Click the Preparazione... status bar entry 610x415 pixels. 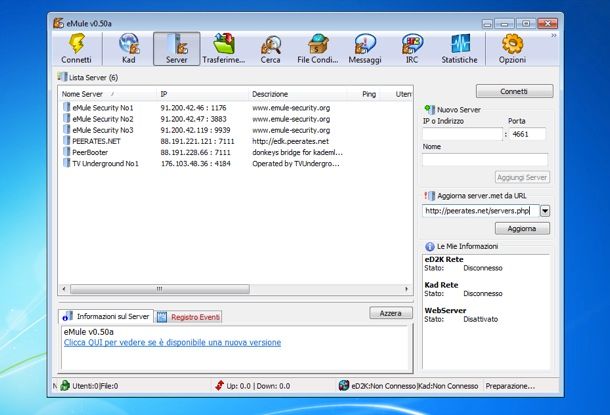pyautogui.click(x=510, y=386)
